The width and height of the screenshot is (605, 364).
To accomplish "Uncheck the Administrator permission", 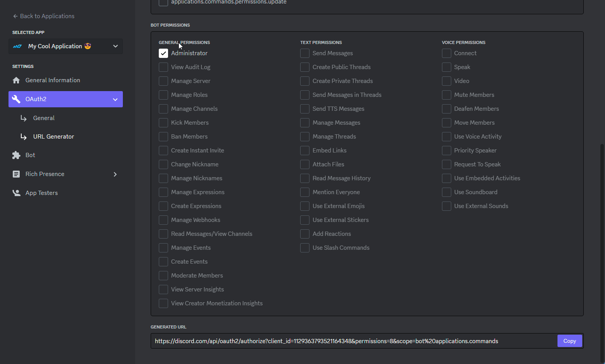I will coord(163,53).
